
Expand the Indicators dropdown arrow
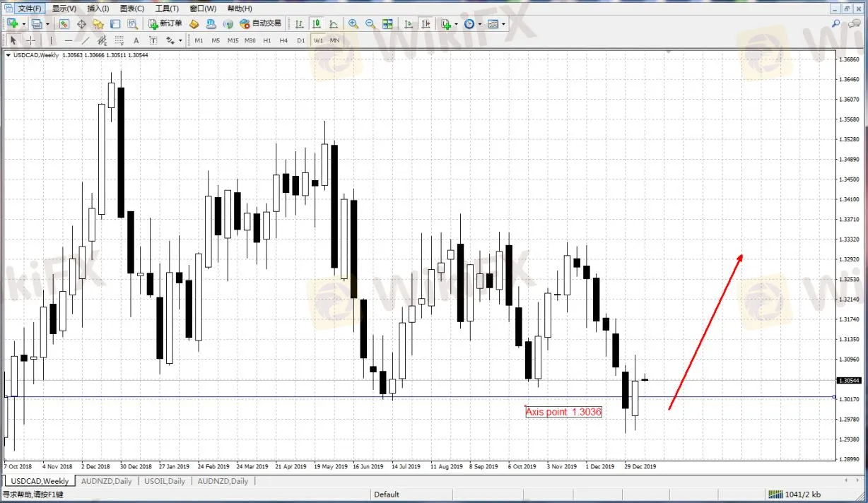(x=456, y=23)
